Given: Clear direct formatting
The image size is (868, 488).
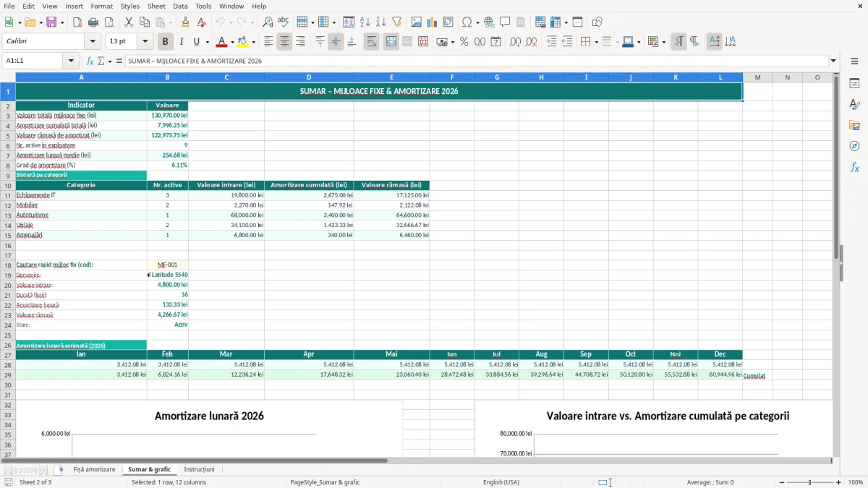Looking at the screenshot, I should [x=202, y=22].
